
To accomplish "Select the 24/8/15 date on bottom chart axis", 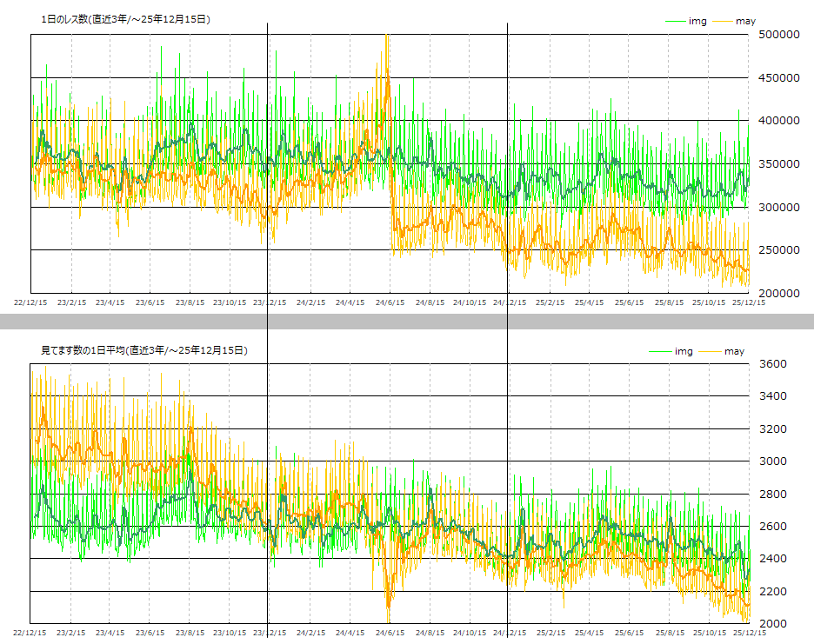I will coord(430,634).
